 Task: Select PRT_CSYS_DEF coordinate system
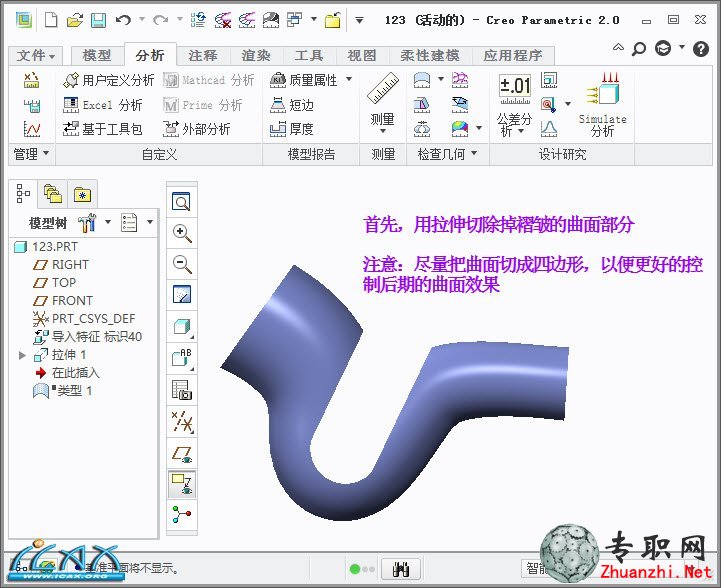click(84, 319)
